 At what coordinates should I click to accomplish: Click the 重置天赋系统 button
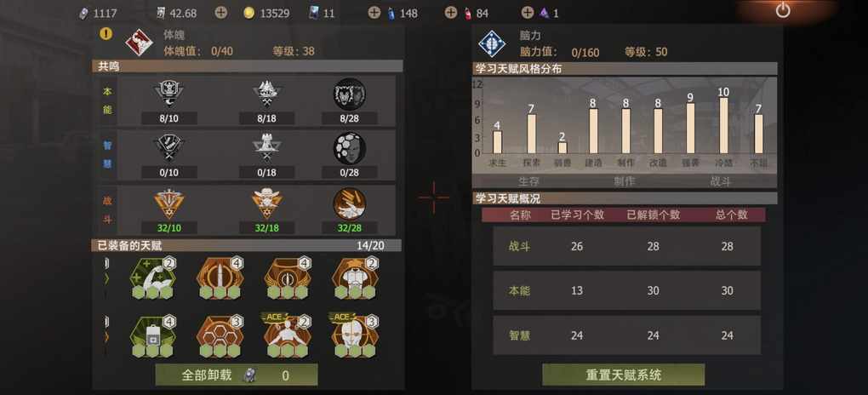point(623,375)
